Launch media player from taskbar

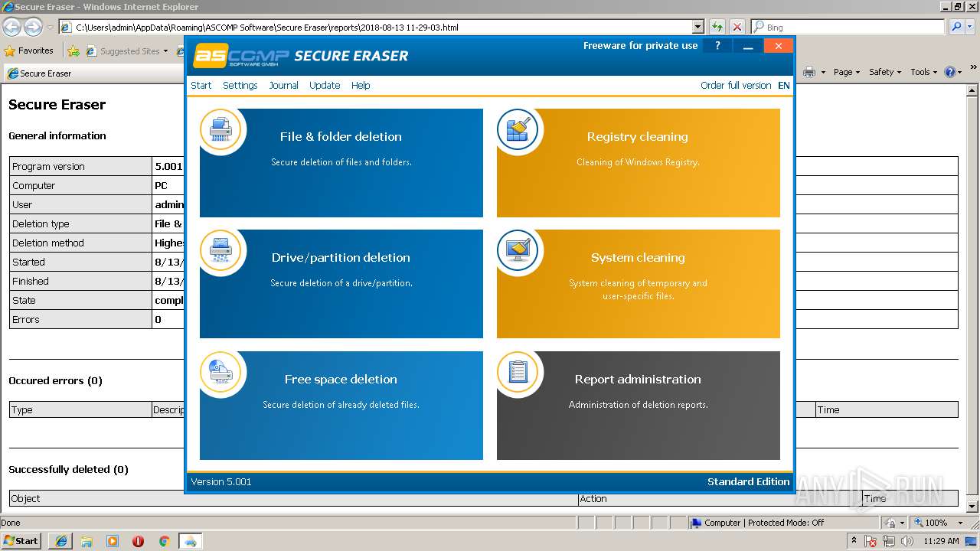113,541
